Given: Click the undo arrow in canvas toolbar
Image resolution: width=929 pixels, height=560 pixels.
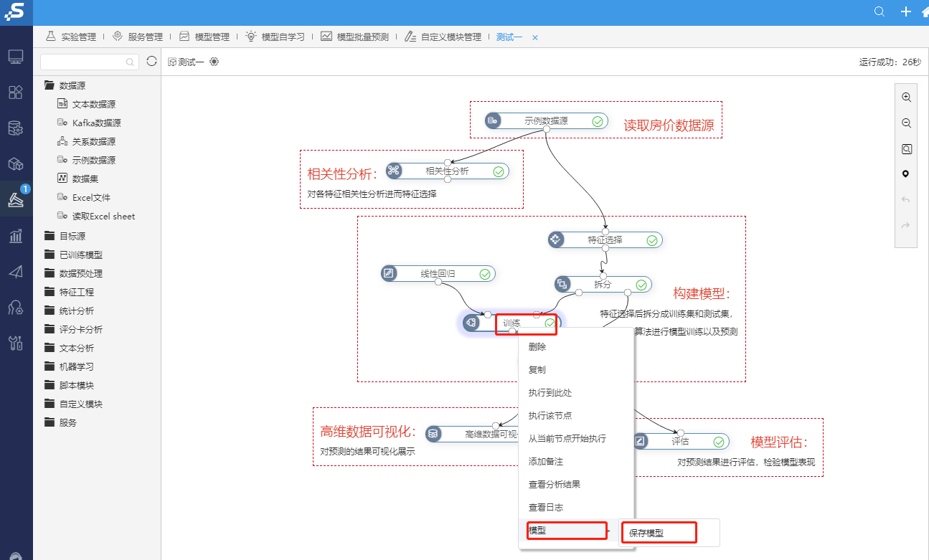Looking at the screenshot, I should point(906,200).
